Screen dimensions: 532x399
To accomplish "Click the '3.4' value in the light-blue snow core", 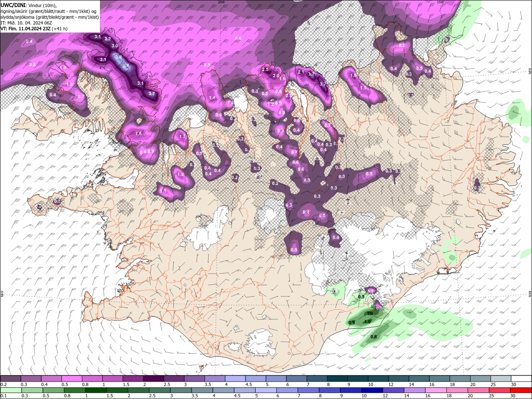I will tap(118, 57).
